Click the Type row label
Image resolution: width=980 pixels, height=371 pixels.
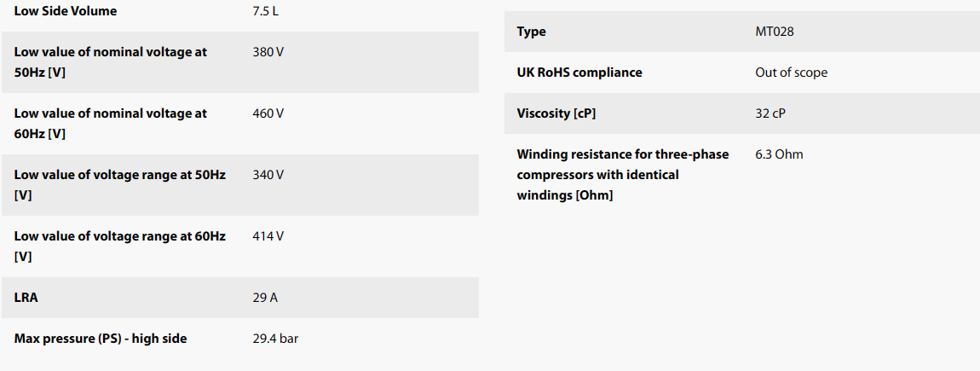coord(531,32)
